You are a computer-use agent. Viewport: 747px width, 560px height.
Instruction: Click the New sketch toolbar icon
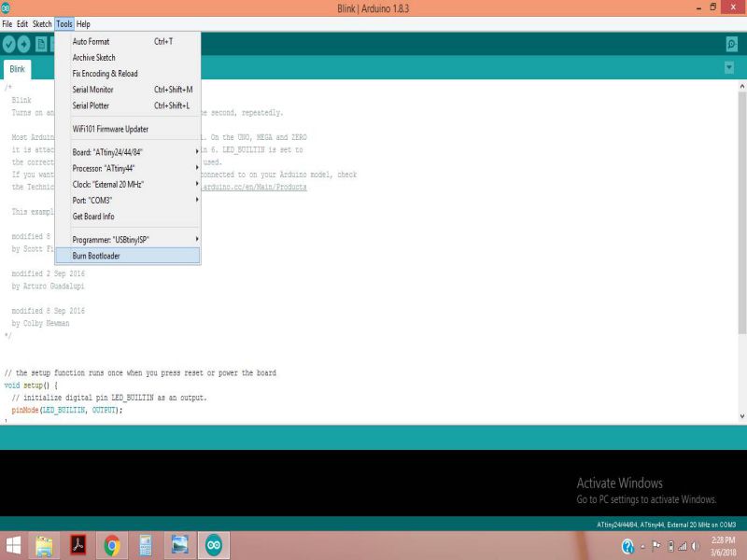coord(41,44)
